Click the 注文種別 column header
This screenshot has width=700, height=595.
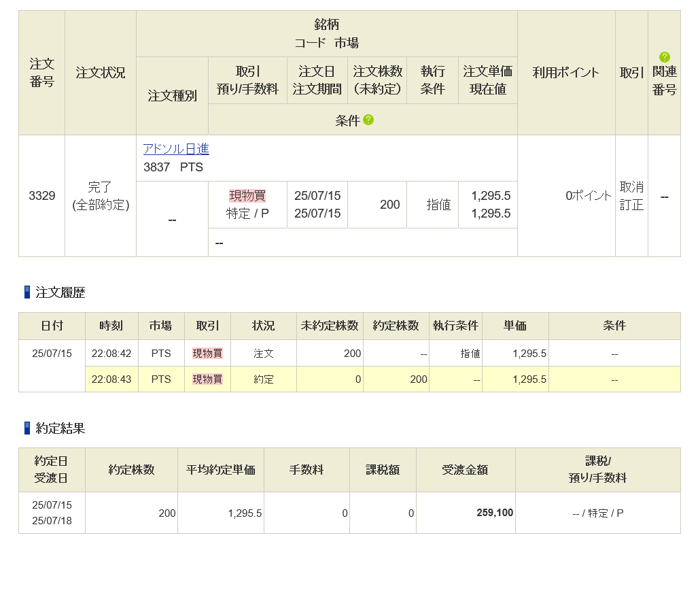pyautogui.click(x=172, y=96)
